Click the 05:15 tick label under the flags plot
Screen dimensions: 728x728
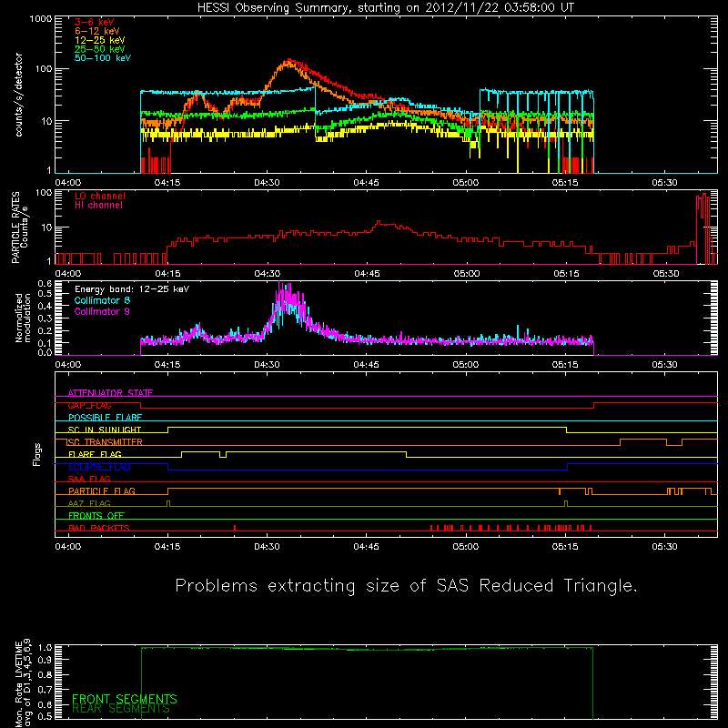(565, 547)
